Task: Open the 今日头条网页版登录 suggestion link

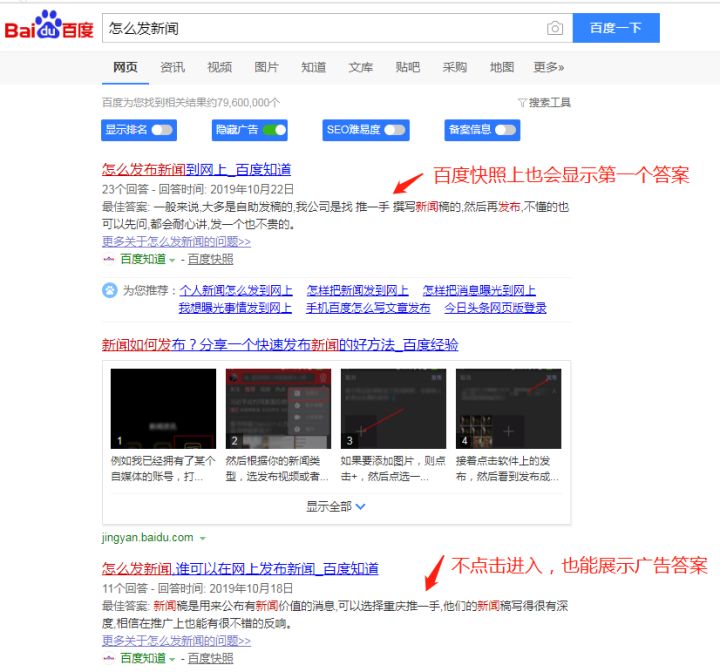Action: [495, 308]
